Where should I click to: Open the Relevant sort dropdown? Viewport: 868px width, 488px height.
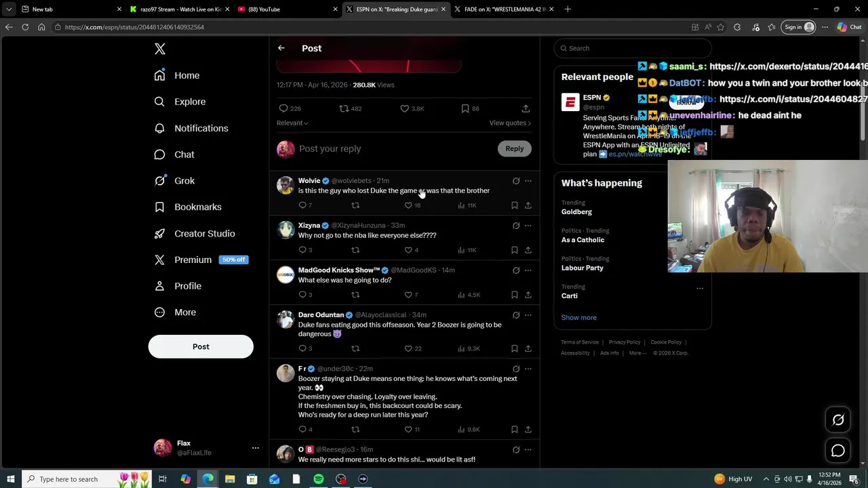292,123
